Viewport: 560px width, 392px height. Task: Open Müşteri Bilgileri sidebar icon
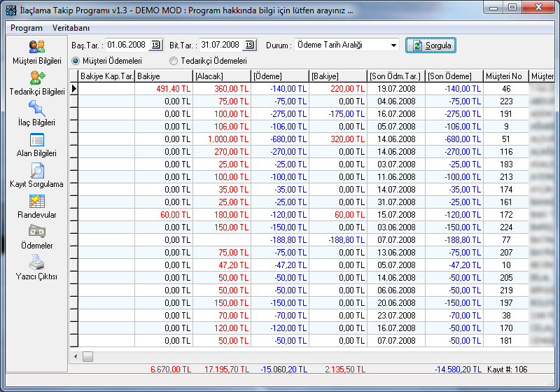point(36,47)
